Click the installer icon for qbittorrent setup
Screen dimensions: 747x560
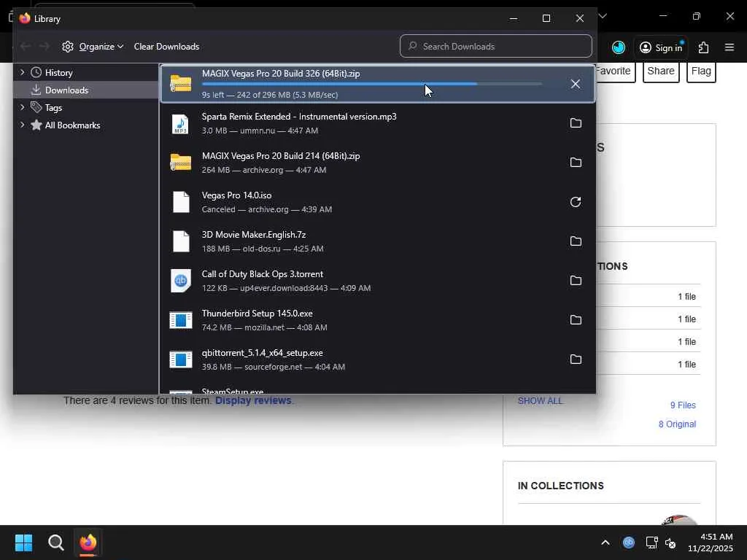click(x=181, y=359)
